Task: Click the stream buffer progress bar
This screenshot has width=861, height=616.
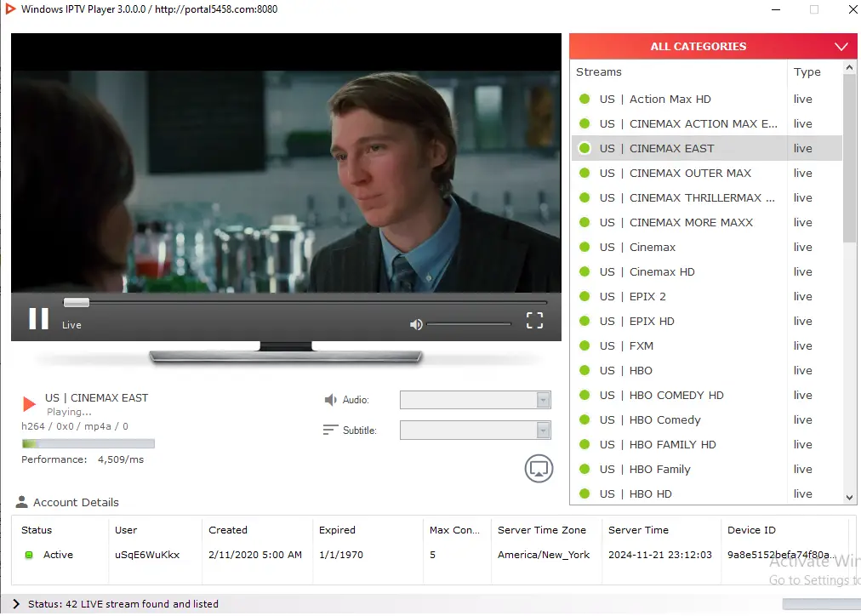Action: [88, 443]
